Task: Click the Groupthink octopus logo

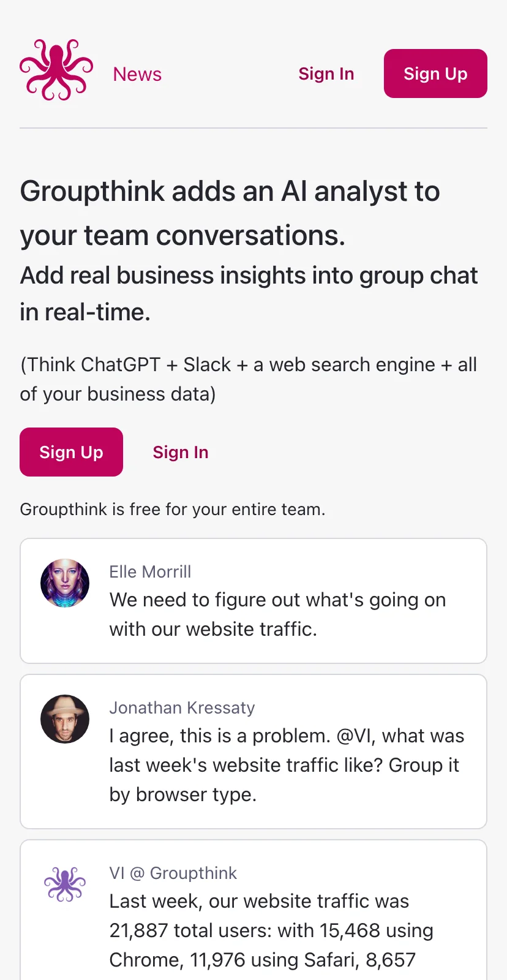Action: 56,70
